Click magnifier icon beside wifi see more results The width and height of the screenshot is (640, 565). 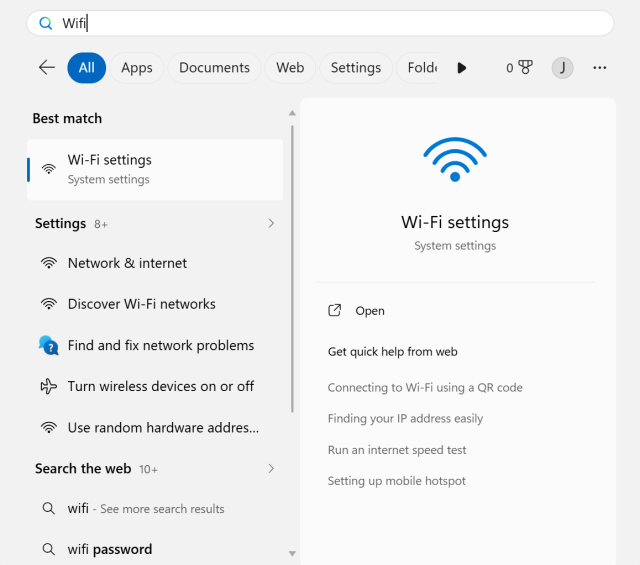click(49, 508)
